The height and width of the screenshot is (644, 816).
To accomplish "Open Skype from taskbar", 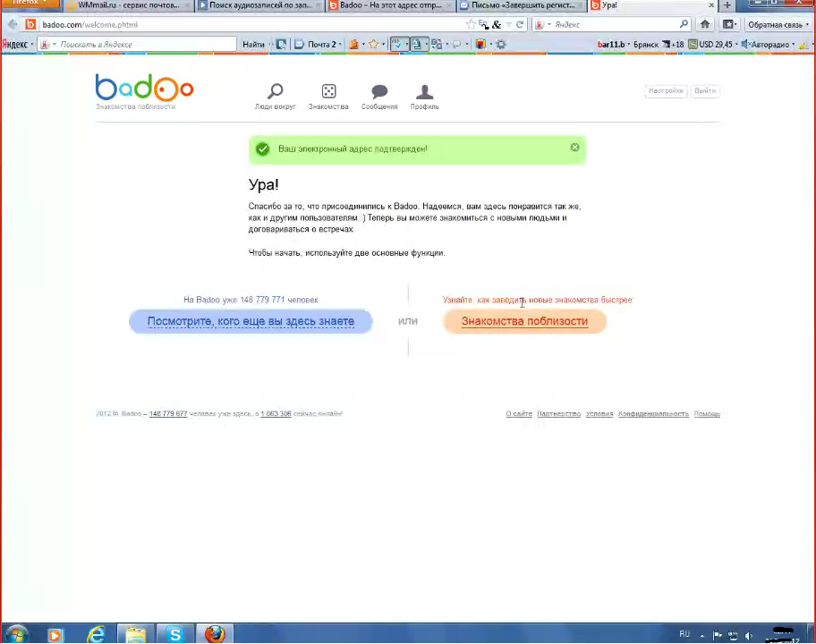I will [175, 635].
